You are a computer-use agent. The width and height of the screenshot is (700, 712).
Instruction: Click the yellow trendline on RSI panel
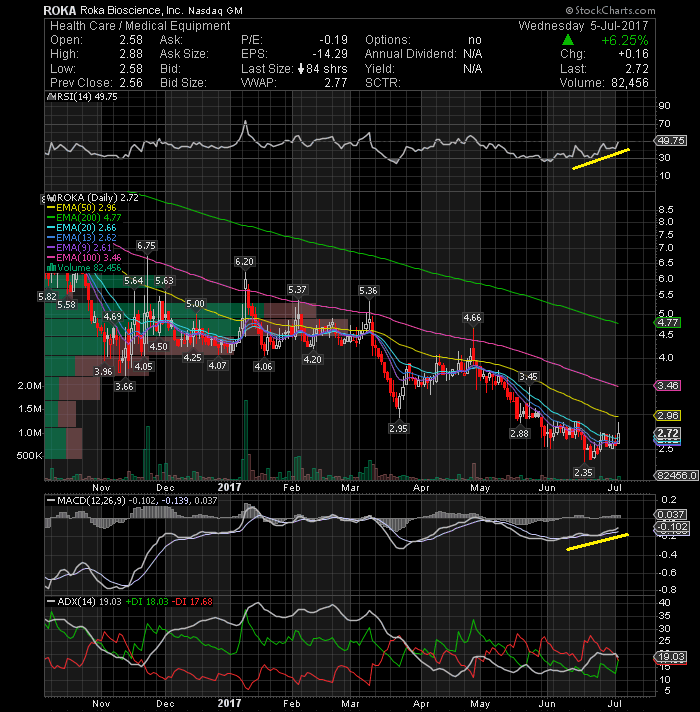coord(601,159)
